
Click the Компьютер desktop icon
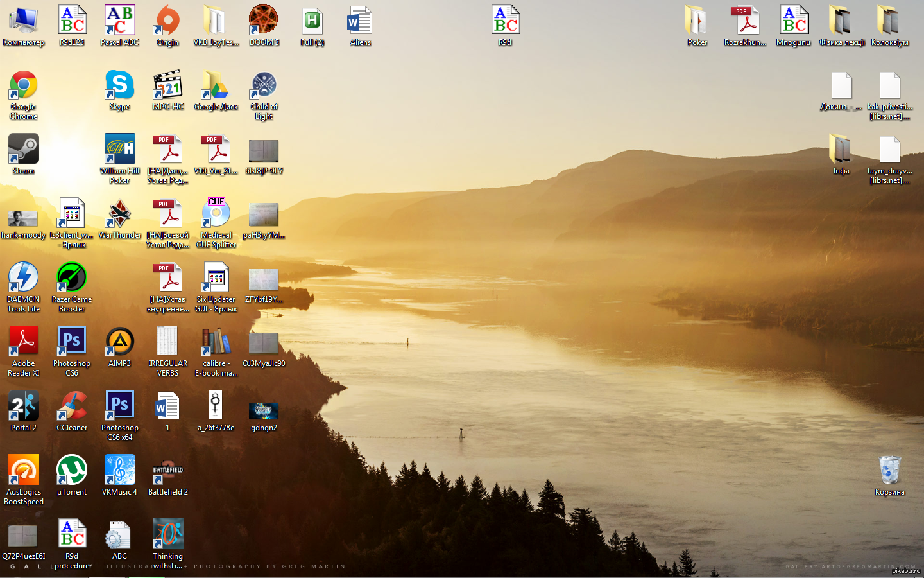coord(23,21)
